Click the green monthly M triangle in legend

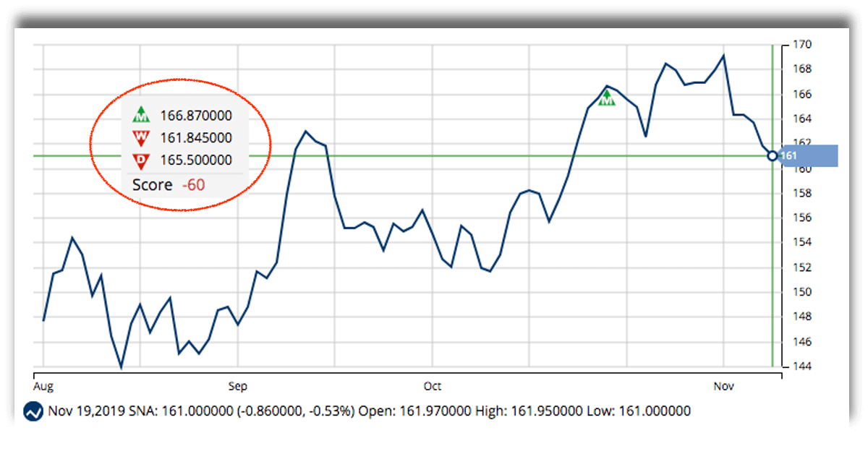click(x=140, y=114)
